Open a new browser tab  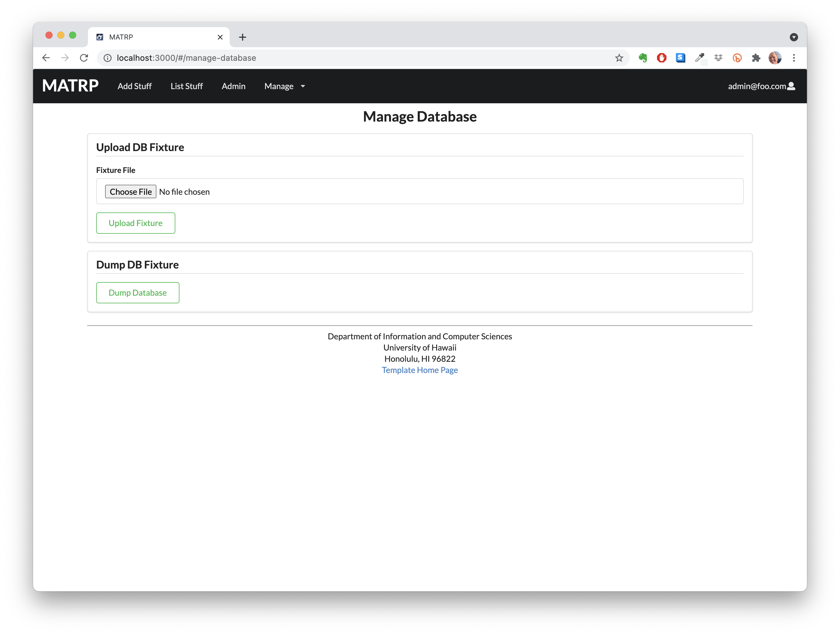243,37
